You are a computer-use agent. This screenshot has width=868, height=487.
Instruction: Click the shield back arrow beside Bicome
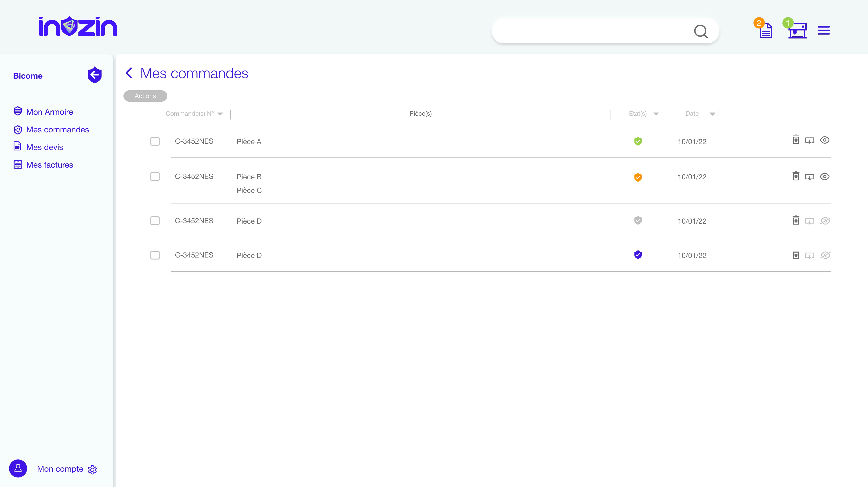tap(95, 75)
